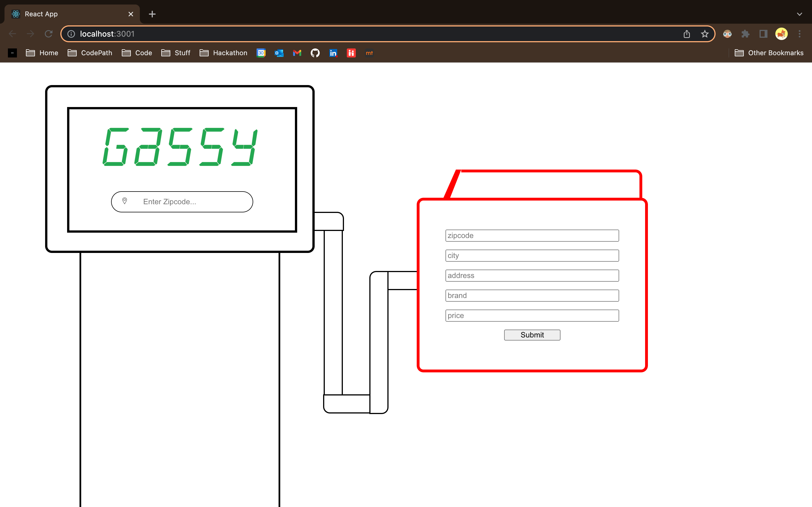Open the CodePath bookmarks folder

click(x=90, y=53)
